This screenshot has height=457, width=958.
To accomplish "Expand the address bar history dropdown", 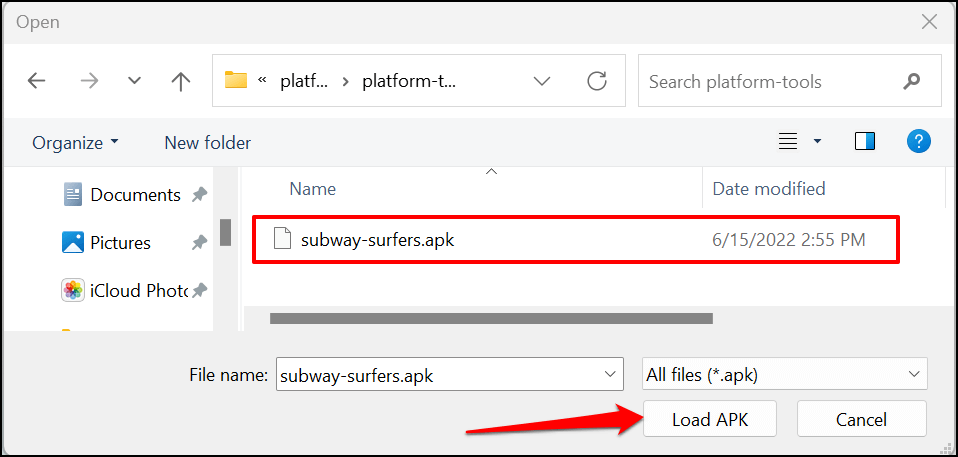I will (542, 82).
